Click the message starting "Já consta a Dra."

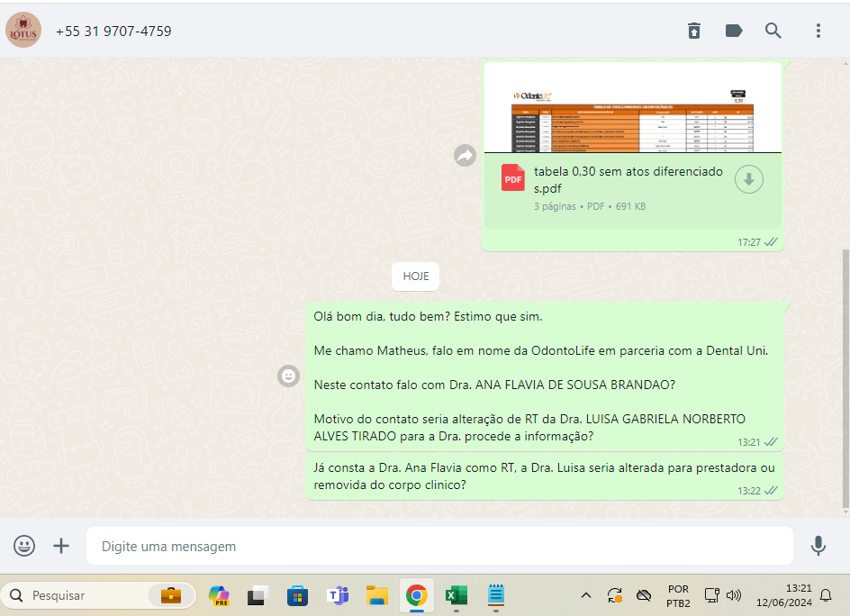click(545, 476)
